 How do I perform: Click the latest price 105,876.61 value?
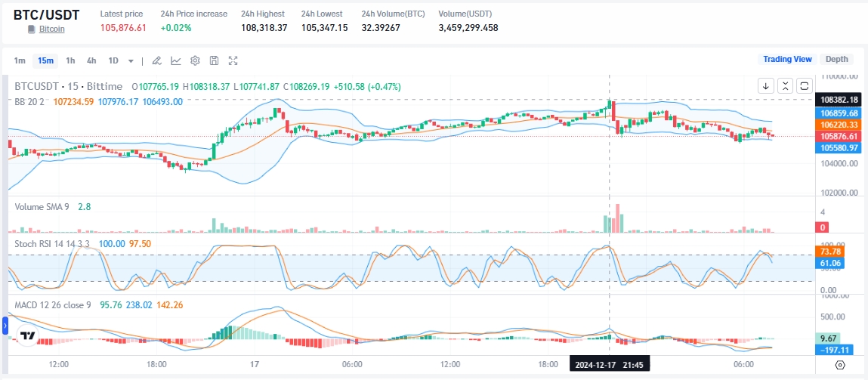pos(123,28)
